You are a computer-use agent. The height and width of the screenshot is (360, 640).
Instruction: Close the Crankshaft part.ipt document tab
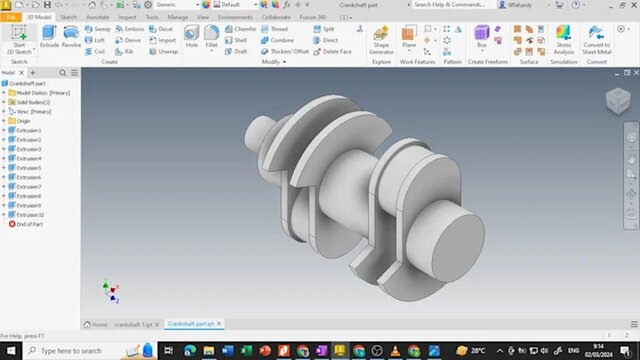click(x=219, y=324)
